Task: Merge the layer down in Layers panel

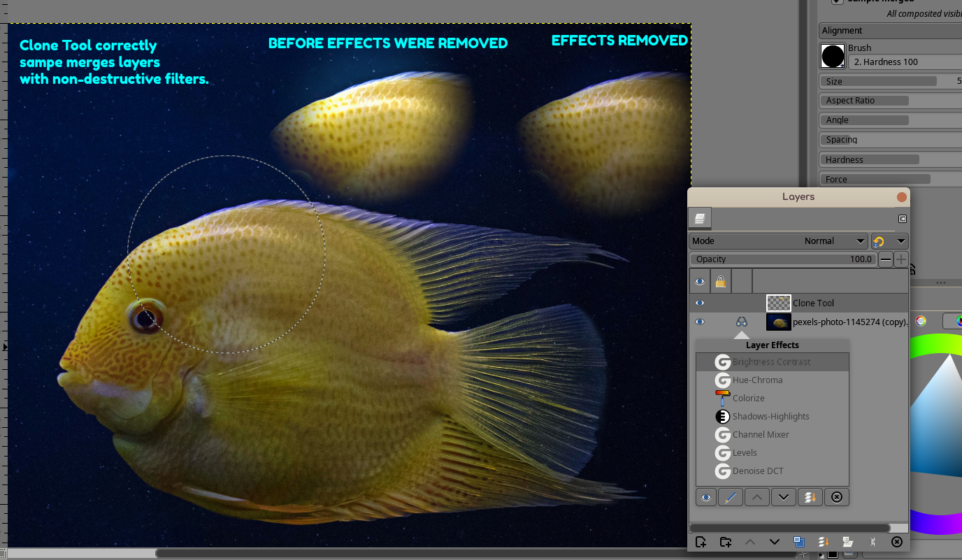Action: (x=824, y=542)
